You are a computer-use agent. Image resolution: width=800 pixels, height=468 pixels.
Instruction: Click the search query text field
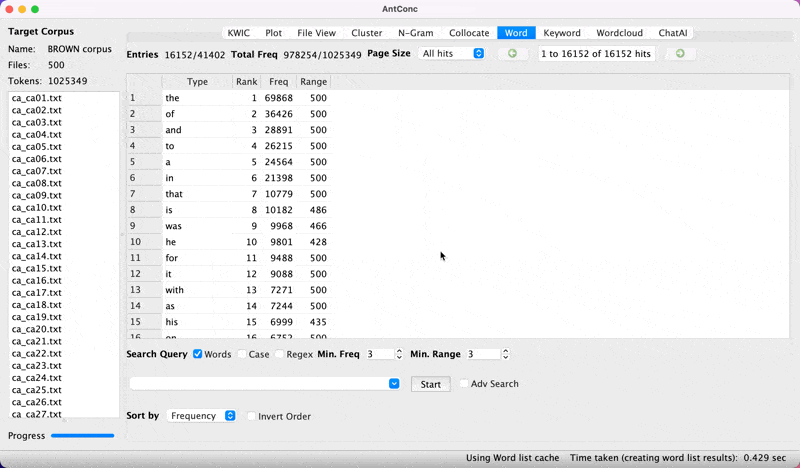258,384
